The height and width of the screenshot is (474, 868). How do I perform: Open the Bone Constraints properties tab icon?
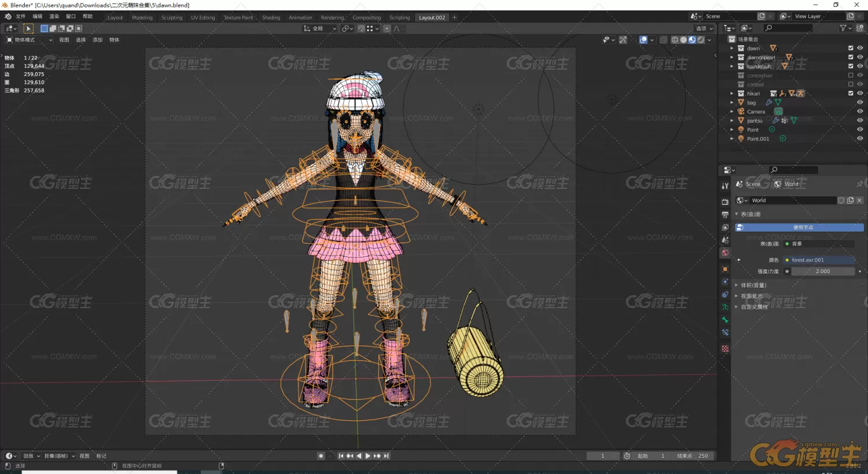(725, 333)
